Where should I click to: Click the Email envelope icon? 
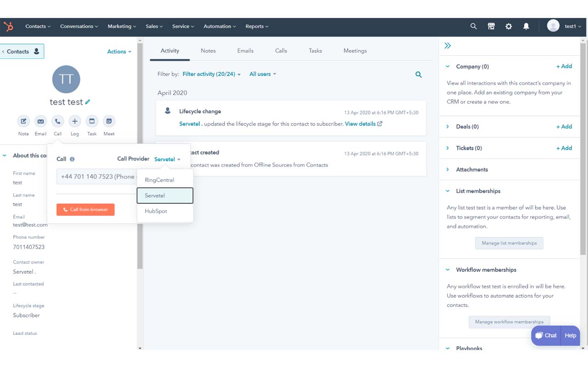(40, 121)
